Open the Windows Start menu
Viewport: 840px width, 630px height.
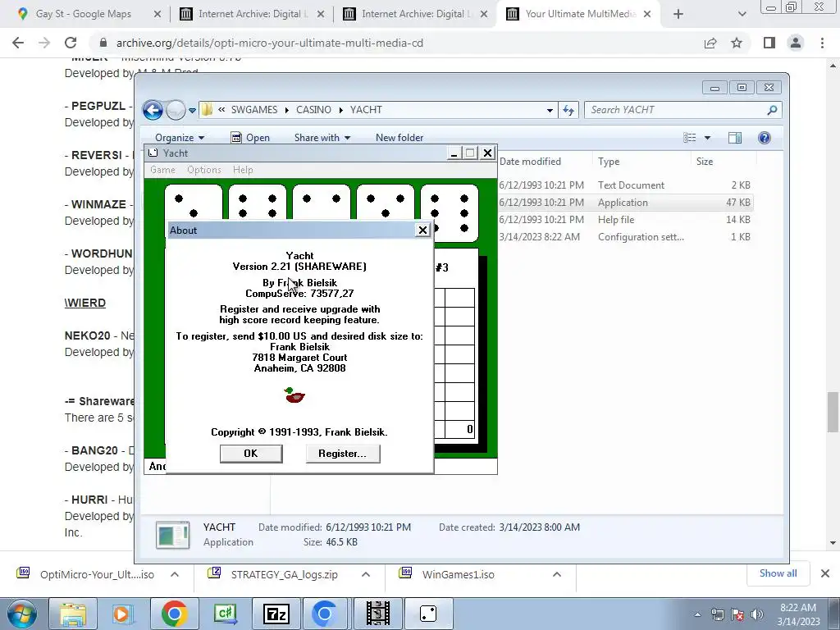coord(21,614)
